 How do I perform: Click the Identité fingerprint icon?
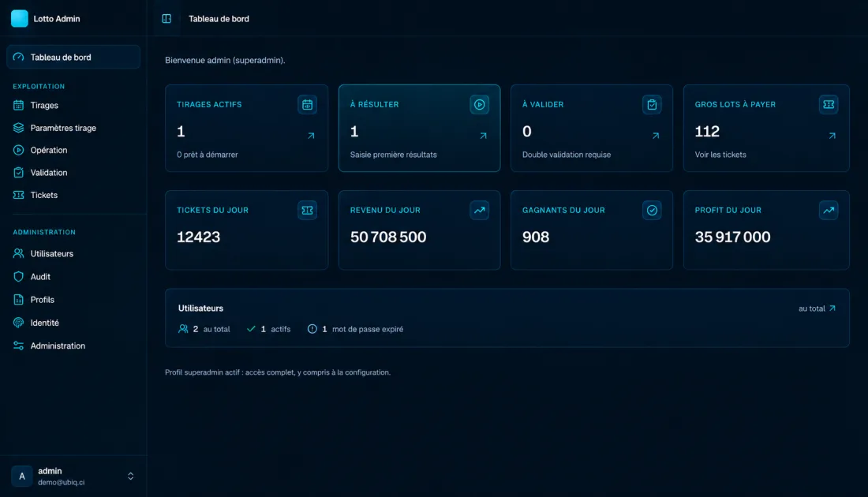(18, 323)
